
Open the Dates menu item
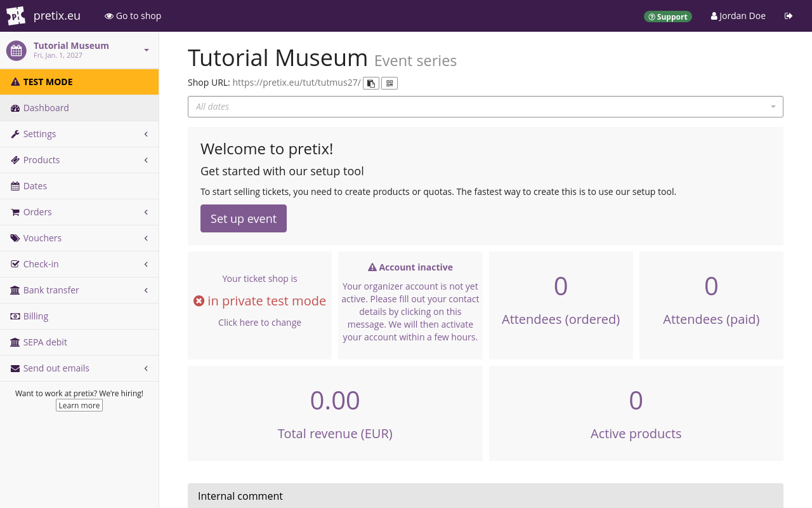[79, 186]
